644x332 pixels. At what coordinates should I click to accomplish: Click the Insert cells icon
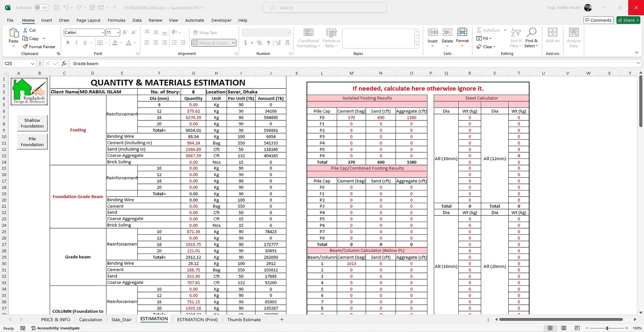pos(432,33)
